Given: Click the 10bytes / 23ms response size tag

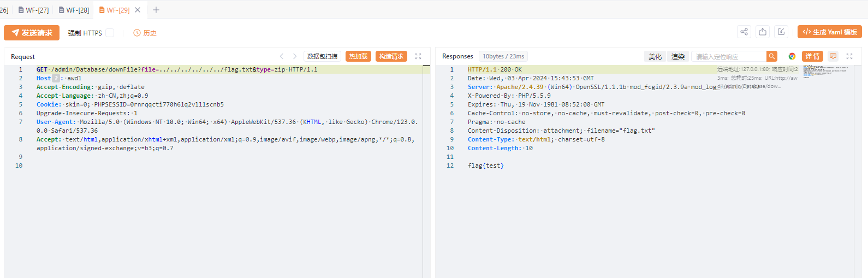Looking at the screenshot, I should pyautogui.click(x=503, y=56).
